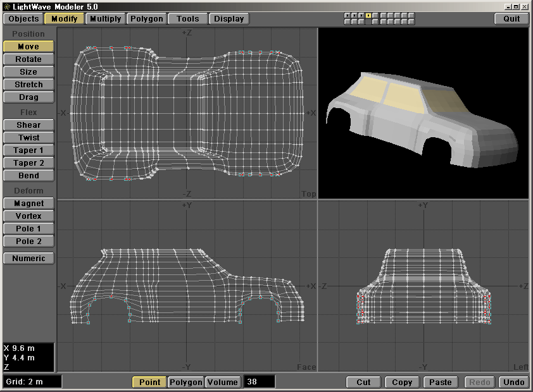Screen dimensions: 533x392
Task: Select the Move tool
Action: click(x=28, y=47)
